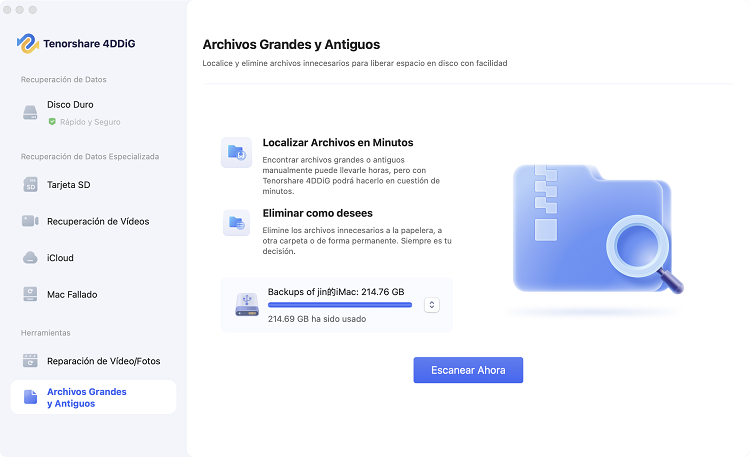Click the Recuperación de Vídeos camera icon
The width and height of the screenshot is (750, 457).
tap(30, 221)
